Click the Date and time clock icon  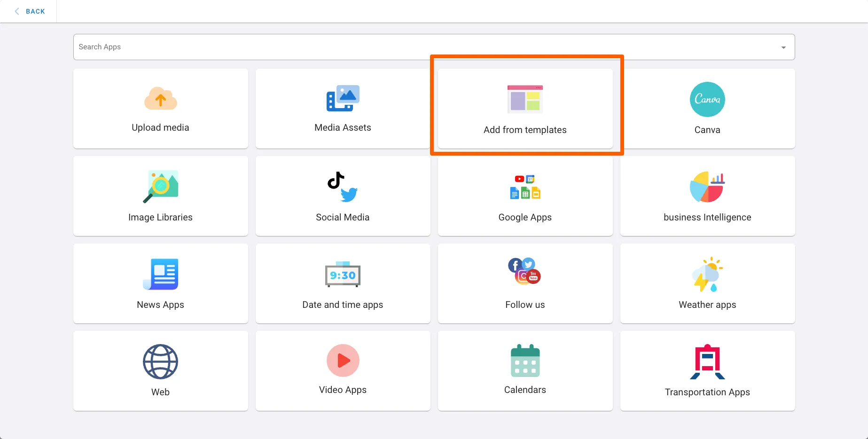343,274
